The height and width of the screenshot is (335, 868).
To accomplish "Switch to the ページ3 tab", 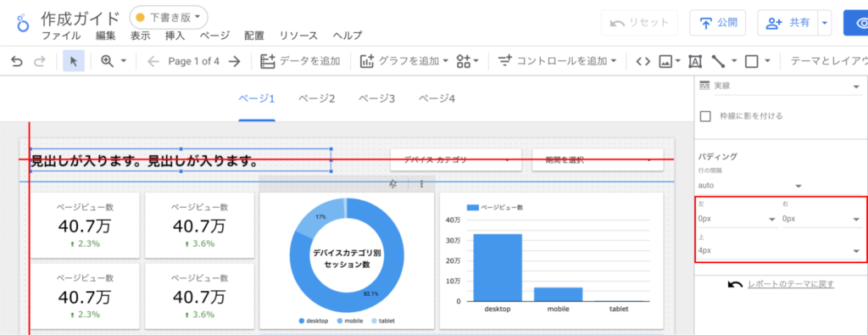I will (376, 98).
